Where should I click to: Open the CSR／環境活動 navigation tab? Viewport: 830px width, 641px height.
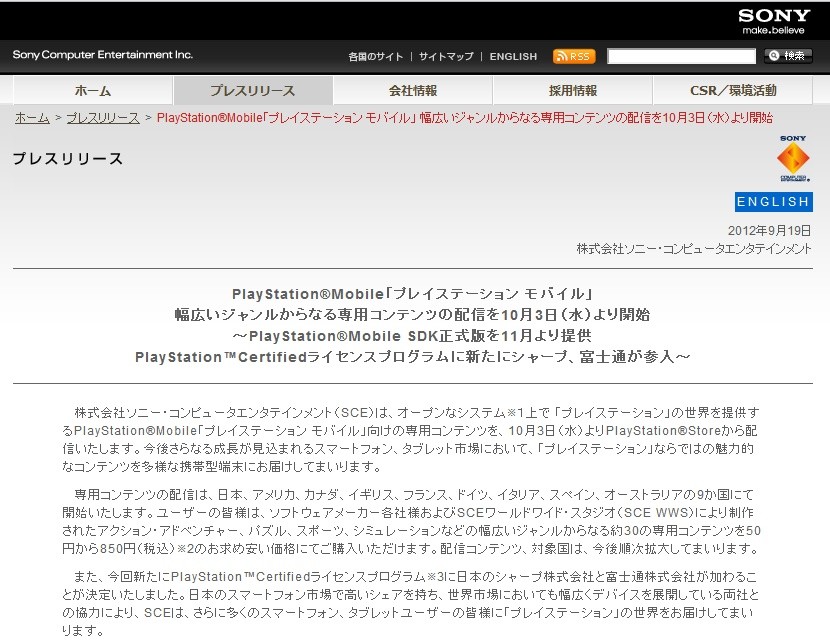[733, 91]
